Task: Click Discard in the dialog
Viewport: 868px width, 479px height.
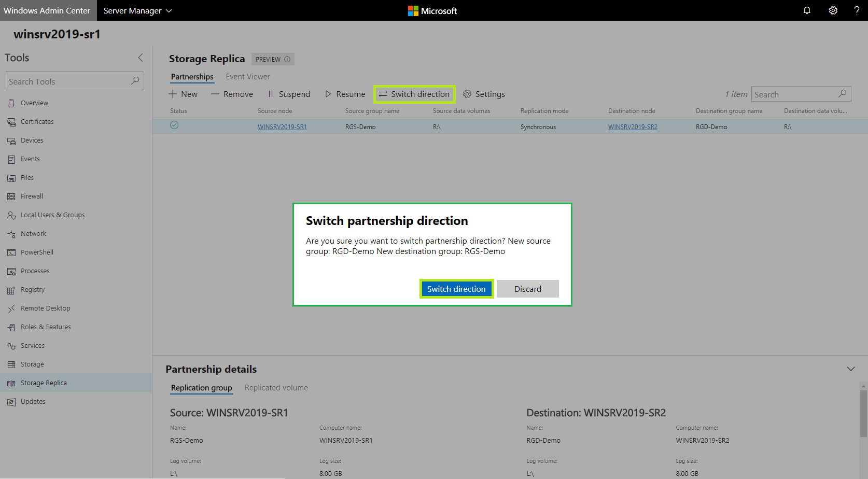Action: pyautogui.click(x=528, y=289)
